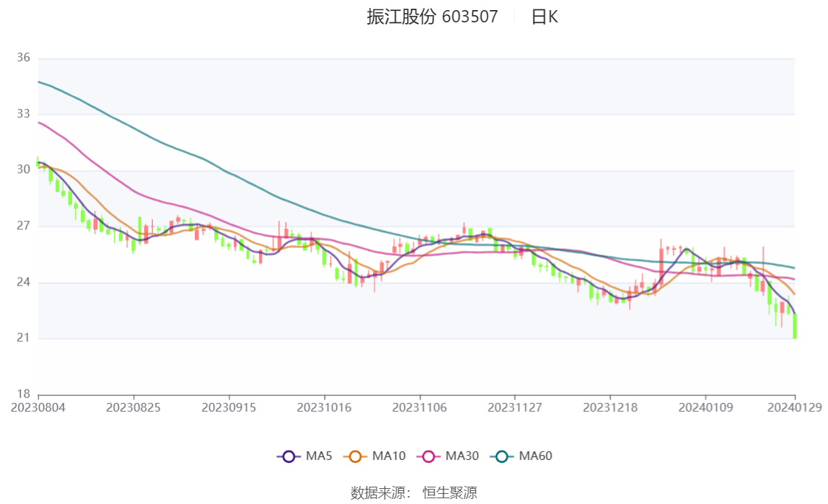Toggle the MA5 legend entry
The image size is (828, 504).
coord(304,456)
